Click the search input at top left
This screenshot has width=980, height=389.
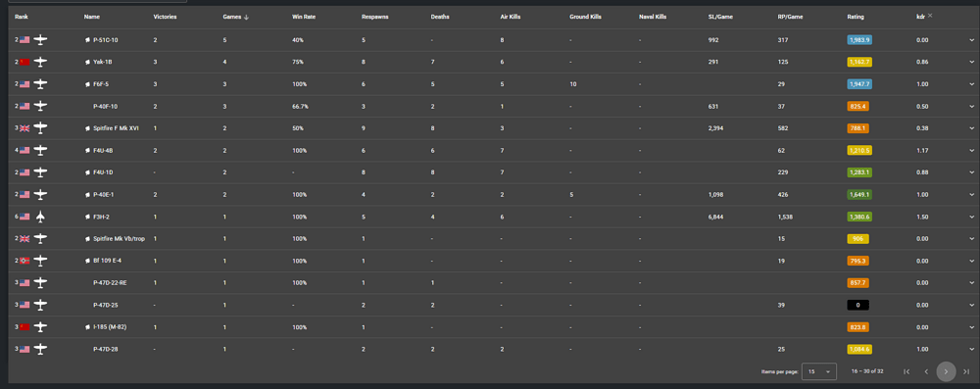pos(97,1)
